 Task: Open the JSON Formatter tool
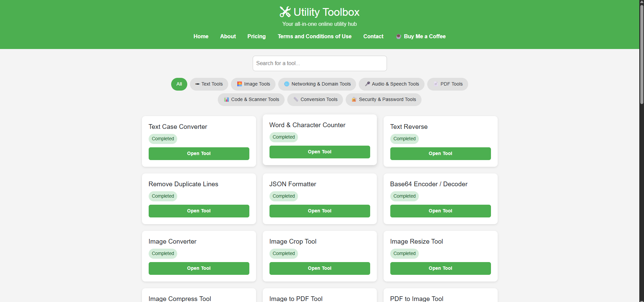319,211
